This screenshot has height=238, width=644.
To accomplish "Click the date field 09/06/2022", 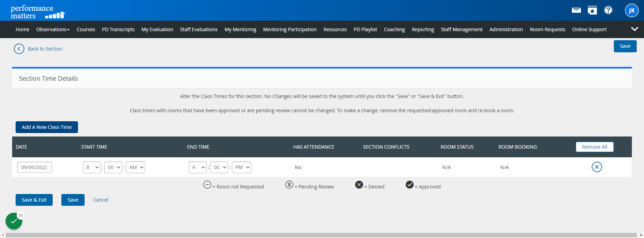I will coord(35,167).
